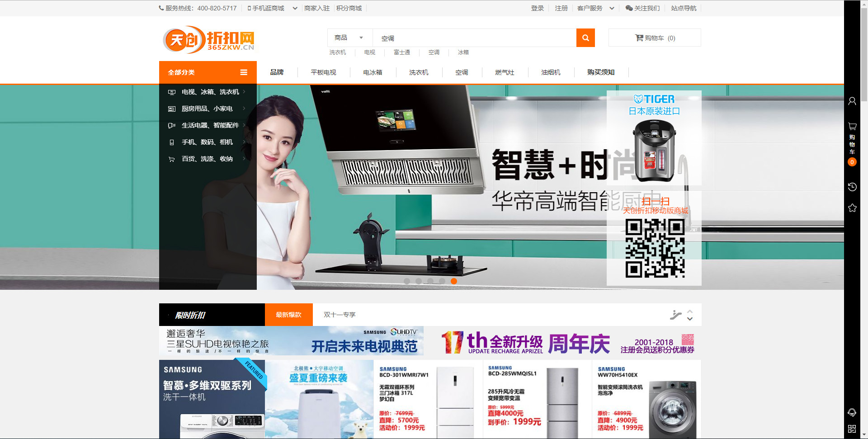868x439 pixels.
Task: Click the 站点导航 link
Action: [x=684, y=8]
